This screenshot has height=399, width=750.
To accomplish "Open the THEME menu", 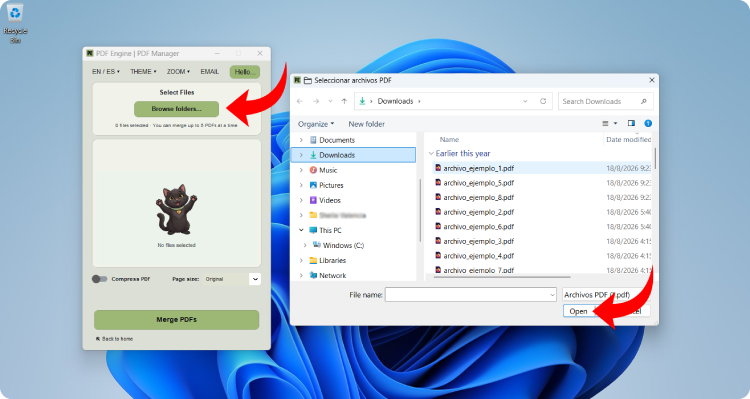I will point(143,72).
